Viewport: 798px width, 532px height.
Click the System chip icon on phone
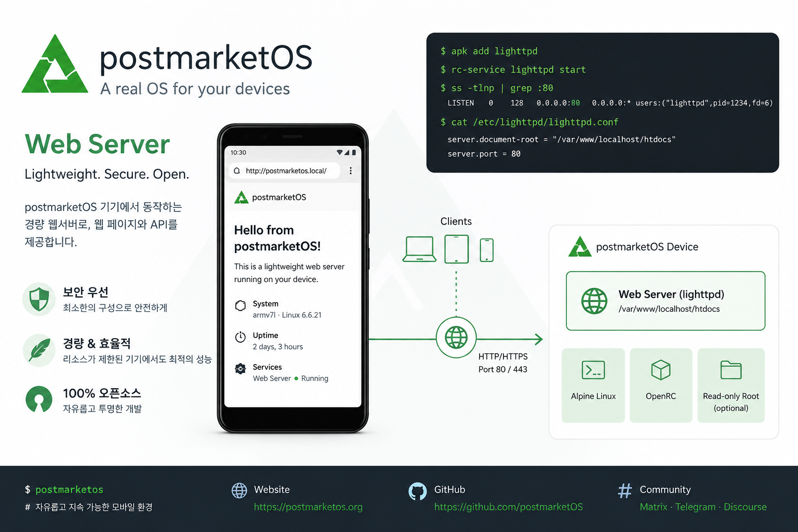pos(240,305)
